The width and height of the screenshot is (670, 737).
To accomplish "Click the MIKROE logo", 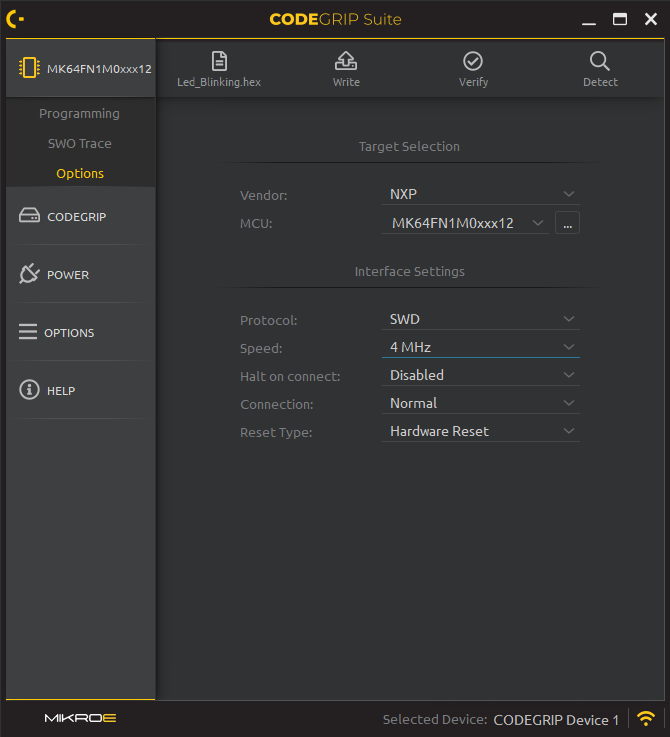I will tap(80, 718).
